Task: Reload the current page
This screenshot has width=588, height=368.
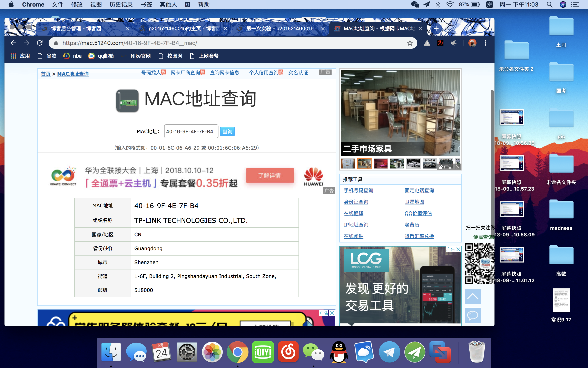Action: [x=40, y=43]
